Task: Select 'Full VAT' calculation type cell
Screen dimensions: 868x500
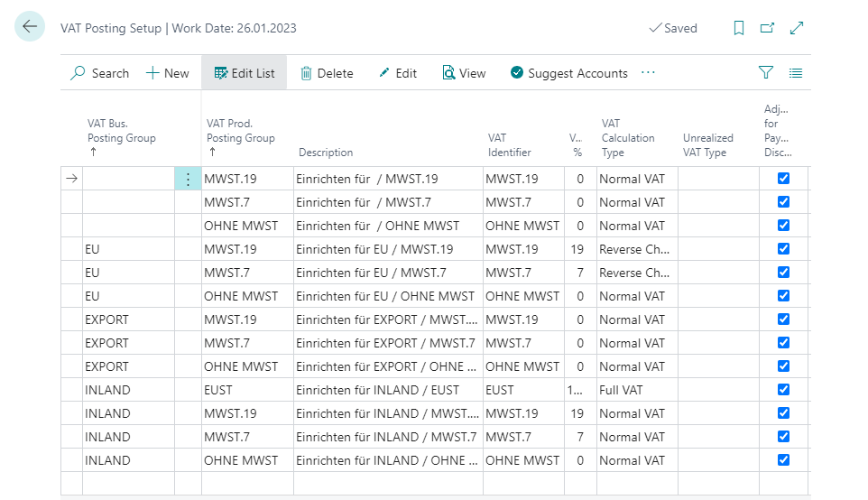Action: pyautogui.click(x=637, y=390)
